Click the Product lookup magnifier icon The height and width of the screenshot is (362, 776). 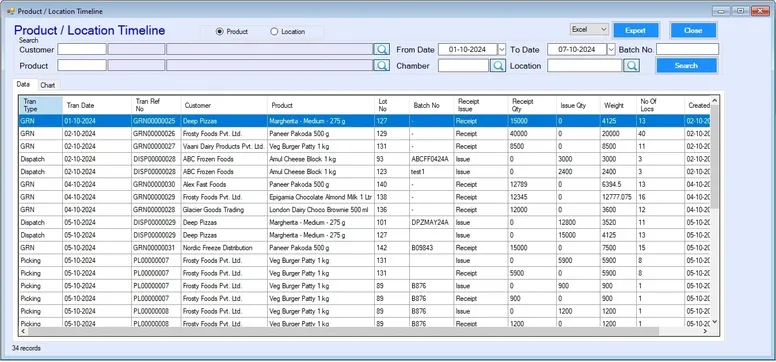tap(381, 65)
